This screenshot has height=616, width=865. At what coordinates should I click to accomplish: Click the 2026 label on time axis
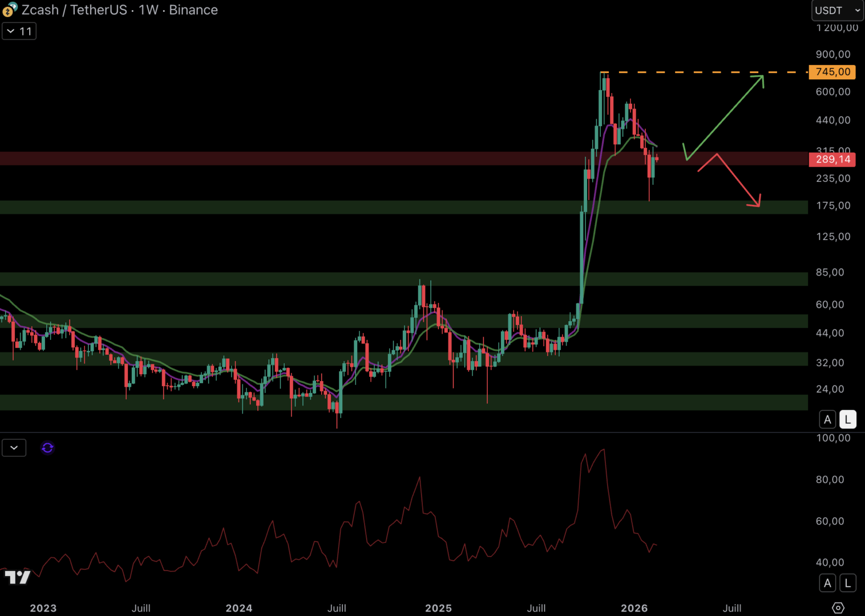(634, 608)
